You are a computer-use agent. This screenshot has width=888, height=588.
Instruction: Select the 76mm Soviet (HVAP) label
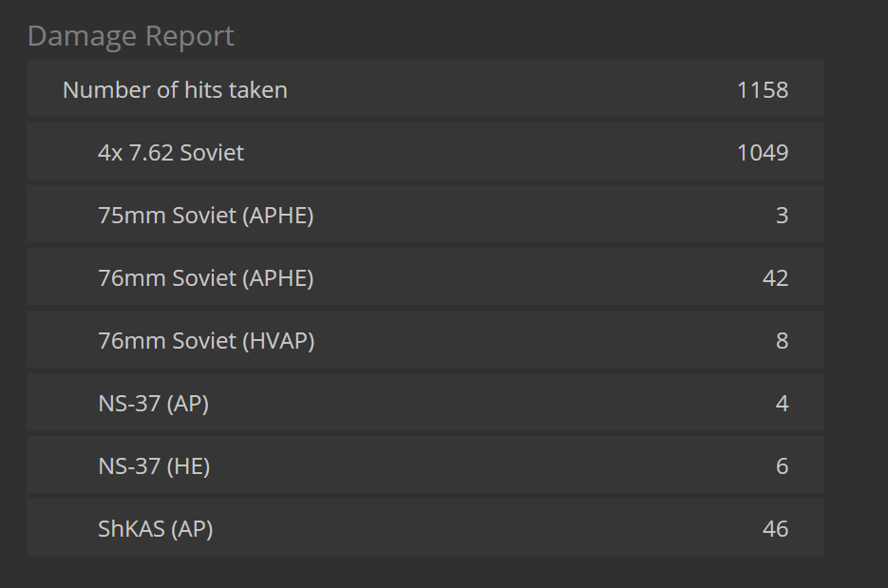(x=206, y=341)
